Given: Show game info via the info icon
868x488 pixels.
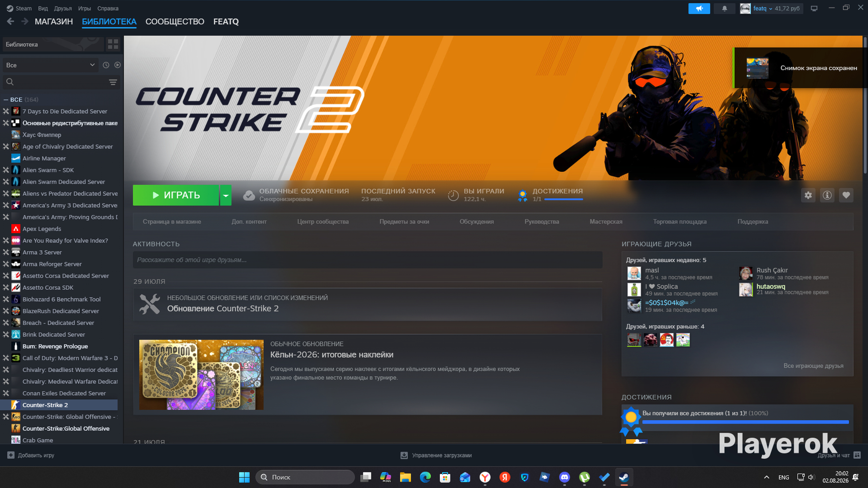Looking at the screenshot, I should click(x=827, y=195).
